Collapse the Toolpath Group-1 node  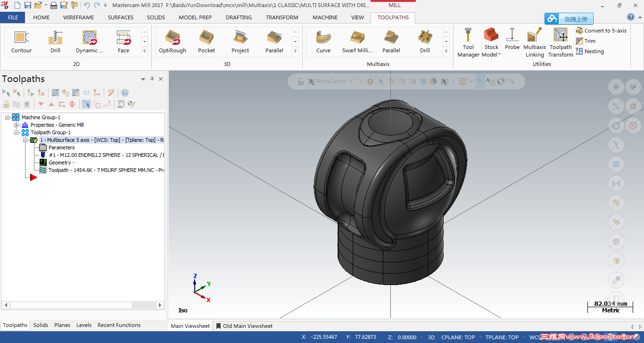coord(17,132)
